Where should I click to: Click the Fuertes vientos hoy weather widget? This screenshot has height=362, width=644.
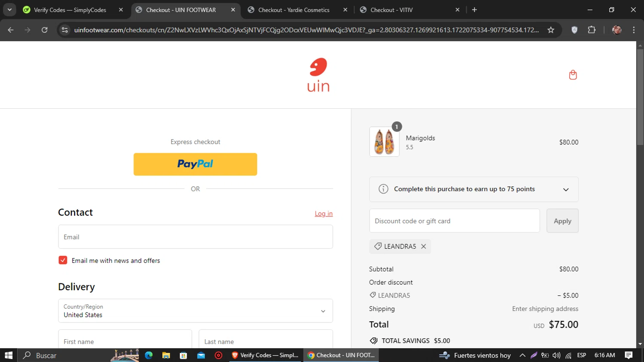click(475, 355)
